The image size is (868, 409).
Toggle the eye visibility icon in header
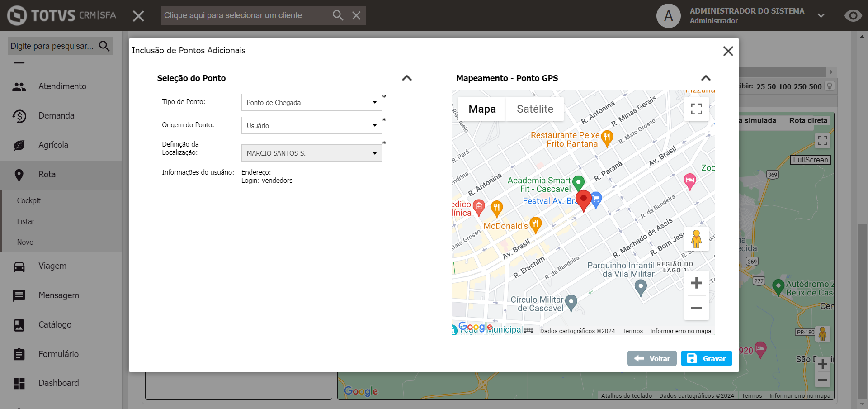point(853,16)
